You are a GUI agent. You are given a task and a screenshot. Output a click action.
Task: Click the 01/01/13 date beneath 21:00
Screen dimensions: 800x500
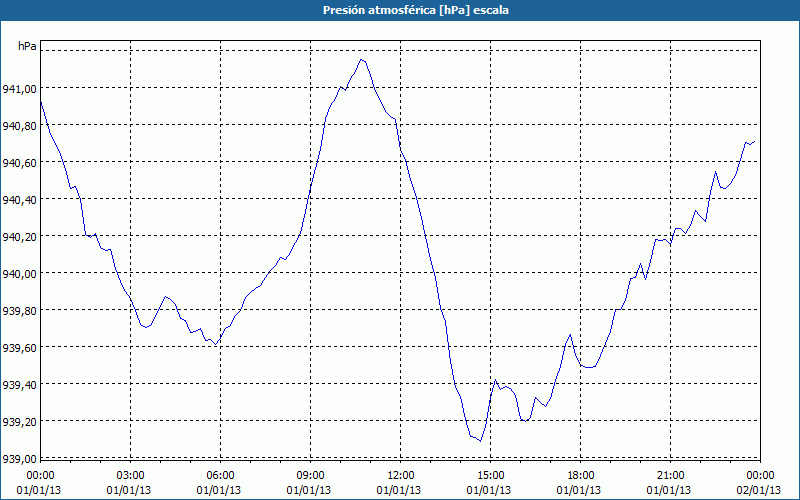point(669,490)
